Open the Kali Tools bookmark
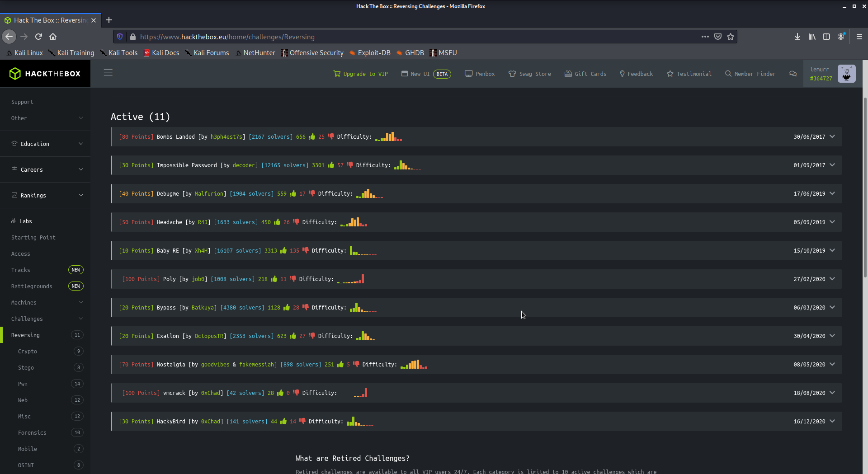 tap(119, 53)
